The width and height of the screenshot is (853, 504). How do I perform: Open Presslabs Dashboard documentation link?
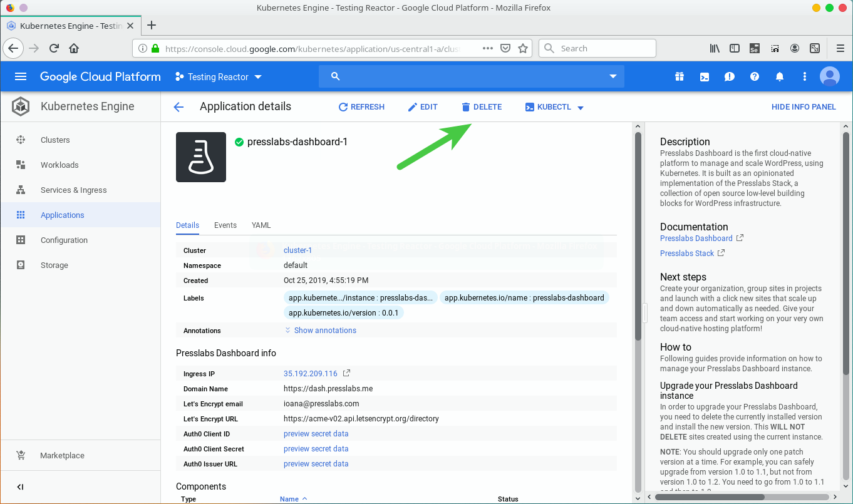696,239
